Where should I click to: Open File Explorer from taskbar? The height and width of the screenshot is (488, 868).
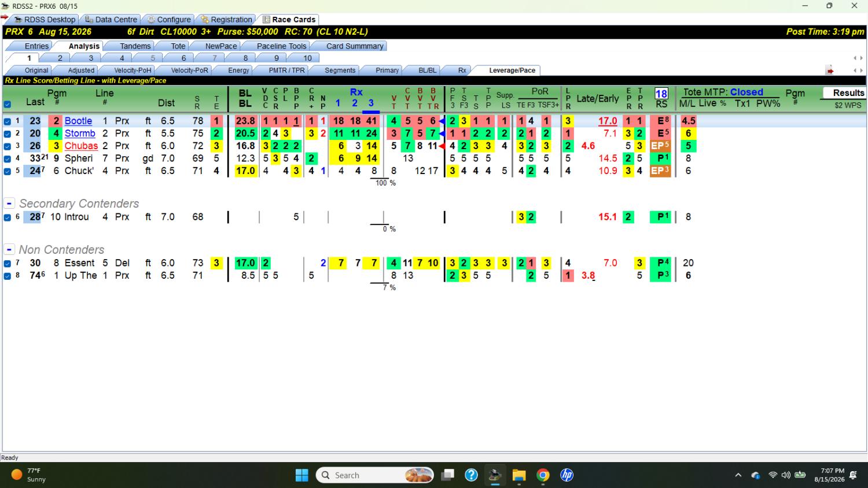coord(519,475)
